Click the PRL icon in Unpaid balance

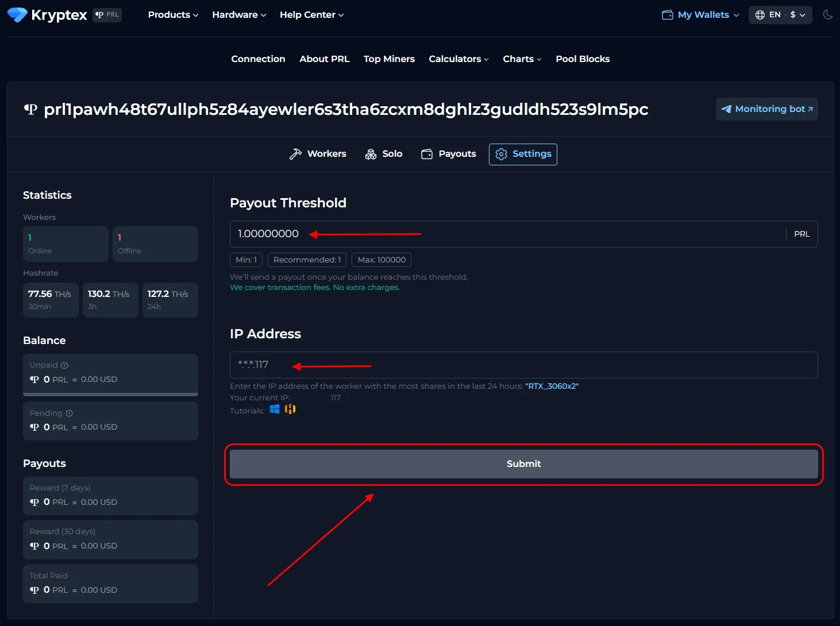pyautogui.click(x=34, y=380)
